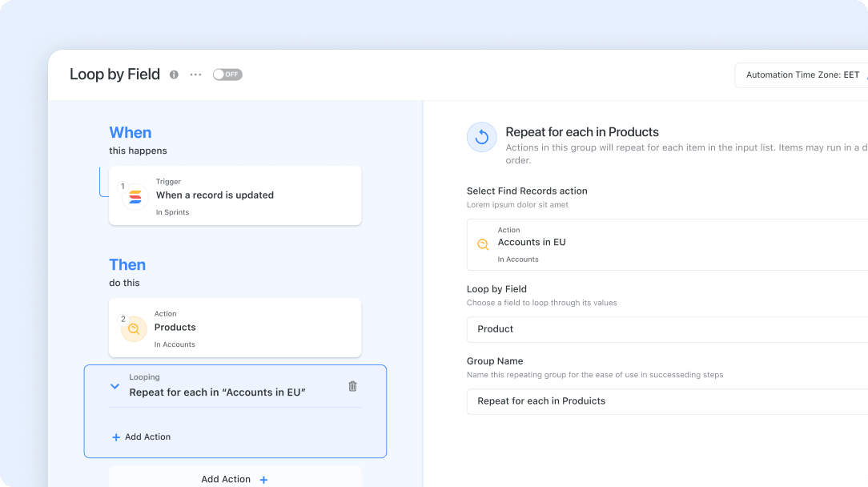Toggle the automation OFF switch
The height and width of the screenshot is (487, 868).
pos(227,74)
